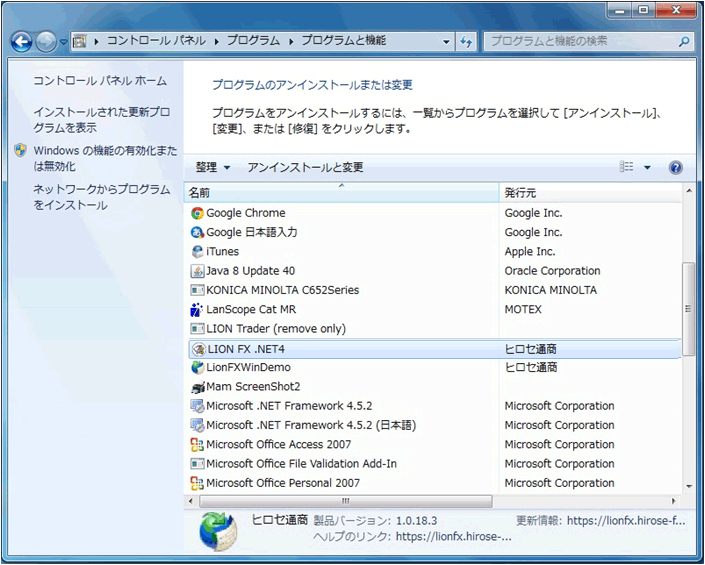This screenshot has height=565, width=705.
Task: Expand the arrow after コントロール パネル breadcrumb
Action: click(x=217, y=41)
